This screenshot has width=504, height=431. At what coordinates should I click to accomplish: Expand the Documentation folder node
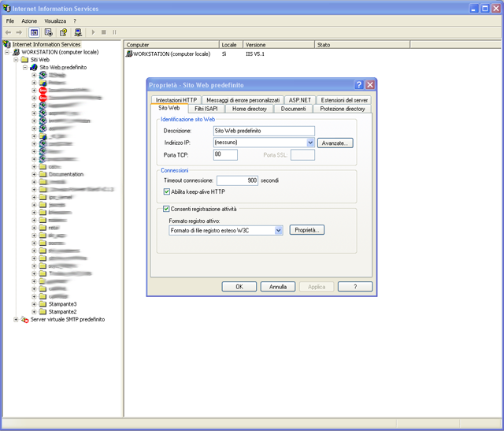[x=34, y=174]
